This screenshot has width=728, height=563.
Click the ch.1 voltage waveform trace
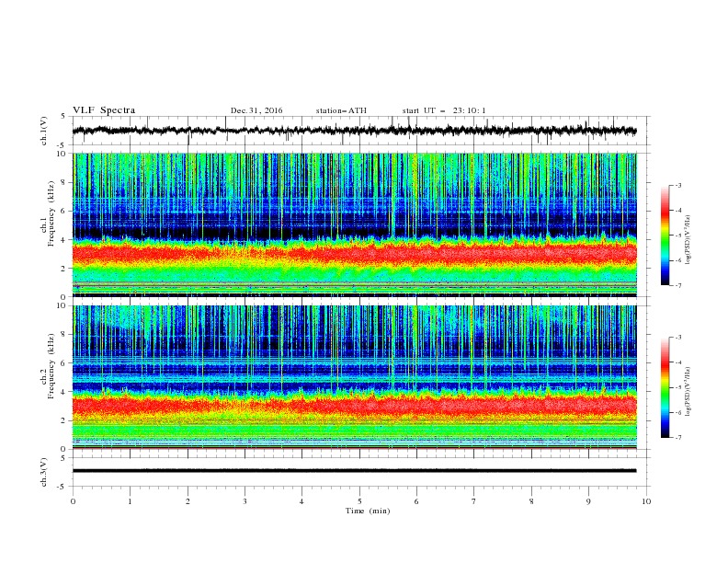tap(354, 131)
